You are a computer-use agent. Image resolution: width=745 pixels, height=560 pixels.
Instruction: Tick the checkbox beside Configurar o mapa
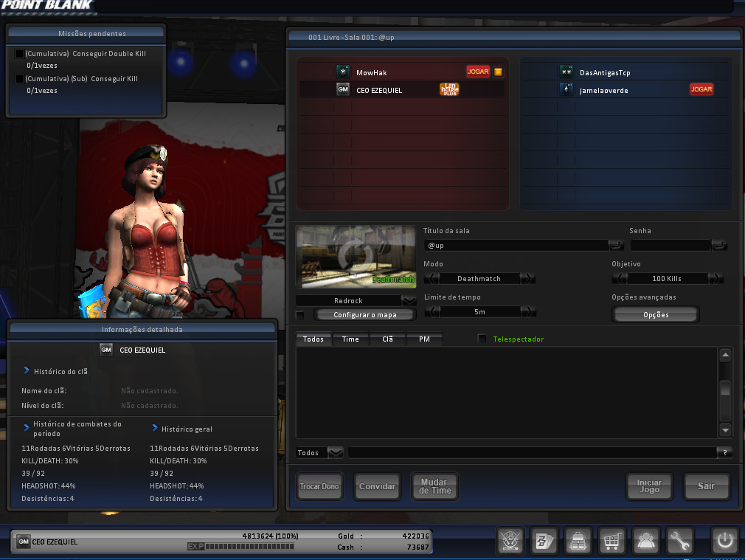coord(300,316)
